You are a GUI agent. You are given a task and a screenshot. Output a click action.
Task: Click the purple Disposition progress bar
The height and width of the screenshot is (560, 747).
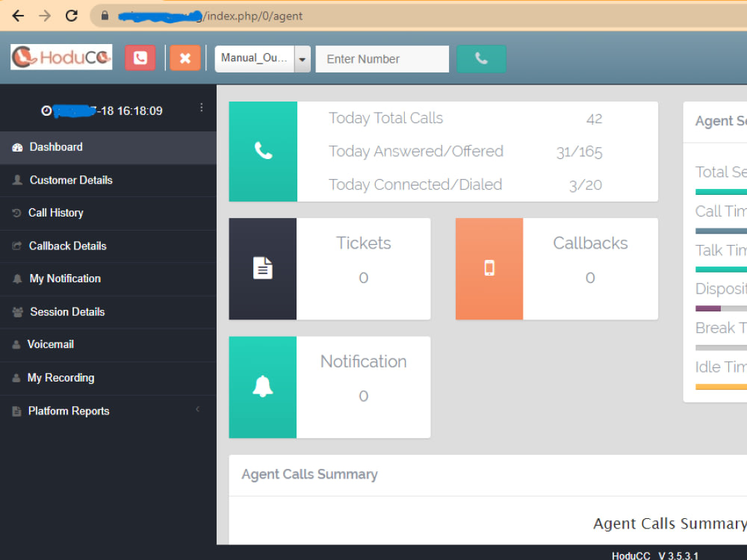click(708, 308)
